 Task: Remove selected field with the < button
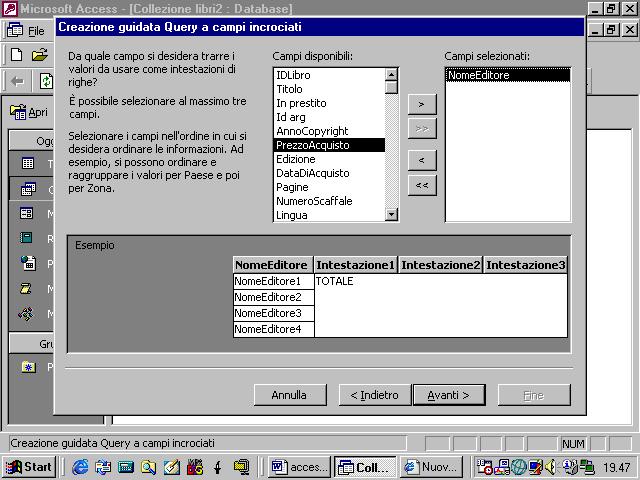[x=422, y=160]
